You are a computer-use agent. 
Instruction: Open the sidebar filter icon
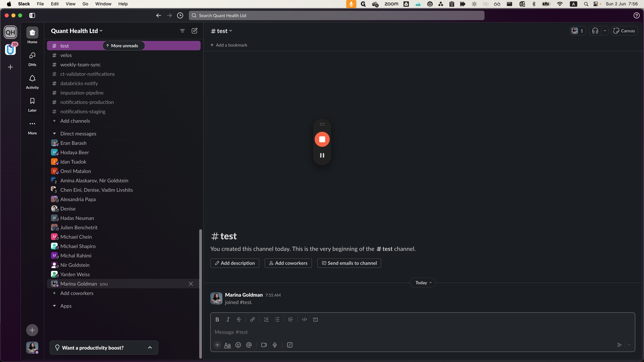click(x=182, y=31)
